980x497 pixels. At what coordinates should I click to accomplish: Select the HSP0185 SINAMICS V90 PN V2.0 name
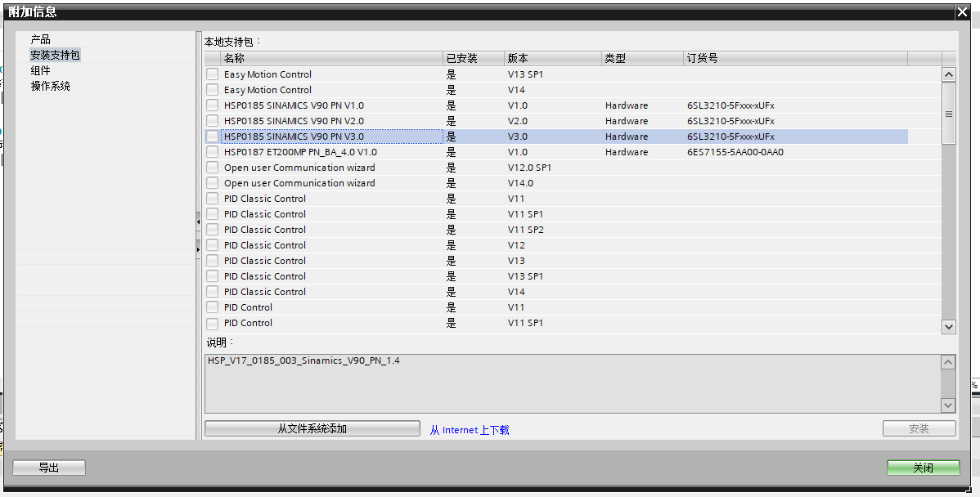tap(294, 121)
